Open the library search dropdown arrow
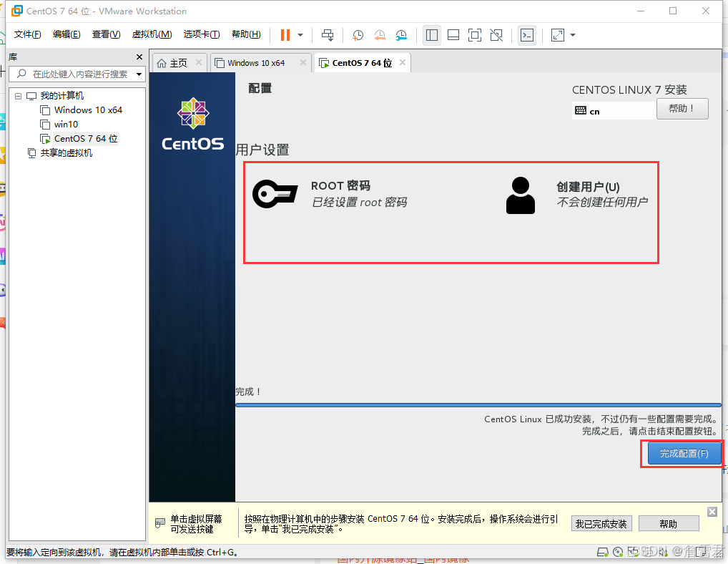Screen dimensions: 728x564 tap(139, 74)
